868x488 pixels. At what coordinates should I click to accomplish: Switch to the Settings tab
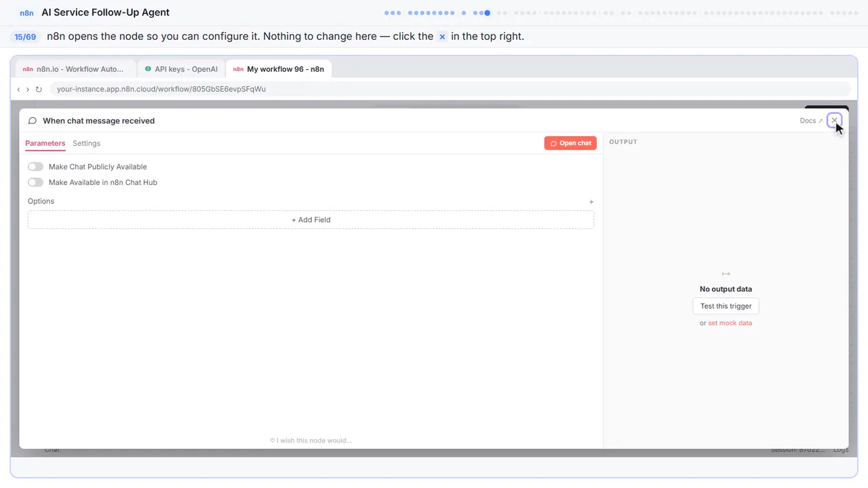tap(86, 143)
